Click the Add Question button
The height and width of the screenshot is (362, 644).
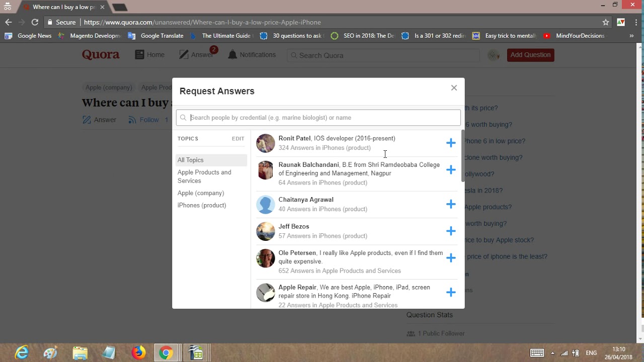530,55
